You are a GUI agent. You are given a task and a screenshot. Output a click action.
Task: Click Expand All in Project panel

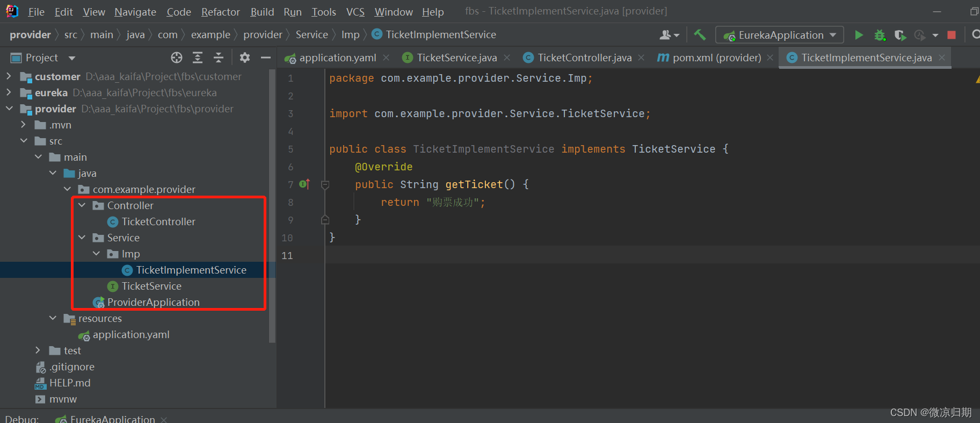pos(198,58)
